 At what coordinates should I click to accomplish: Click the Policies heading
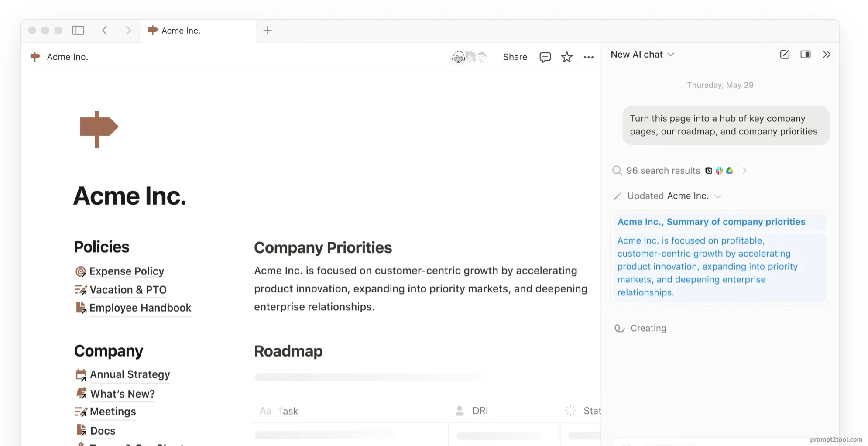click(102, 247)
